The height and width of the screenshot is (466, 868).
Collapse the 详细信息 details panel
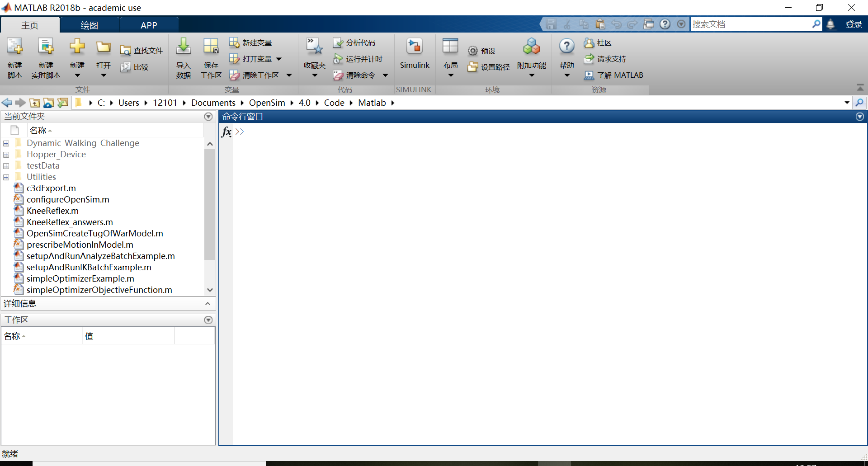[x=208, y=303]
